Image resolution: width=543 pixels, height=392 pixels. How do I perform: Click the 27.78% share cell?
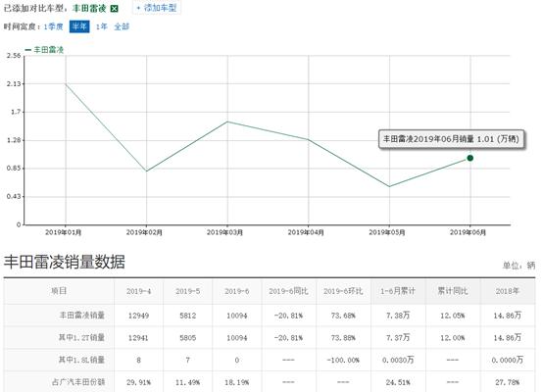(508, 382)
